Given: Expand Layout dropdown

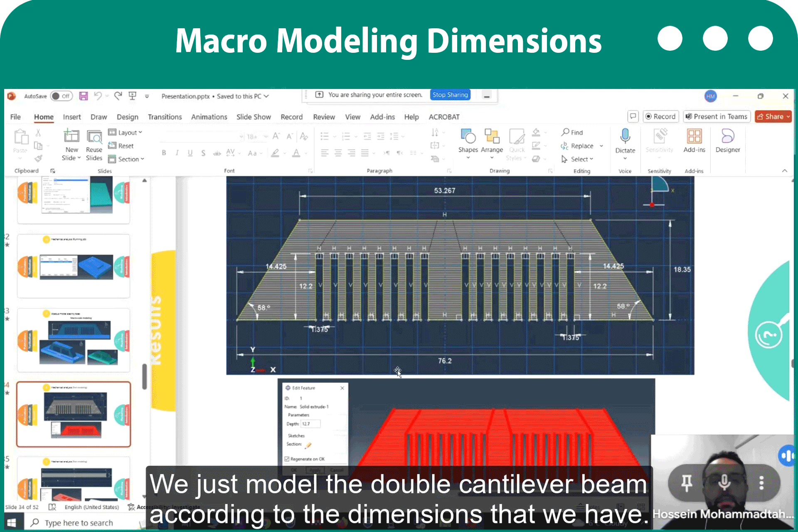Looking at the screenshot, I should coord(125,132).
